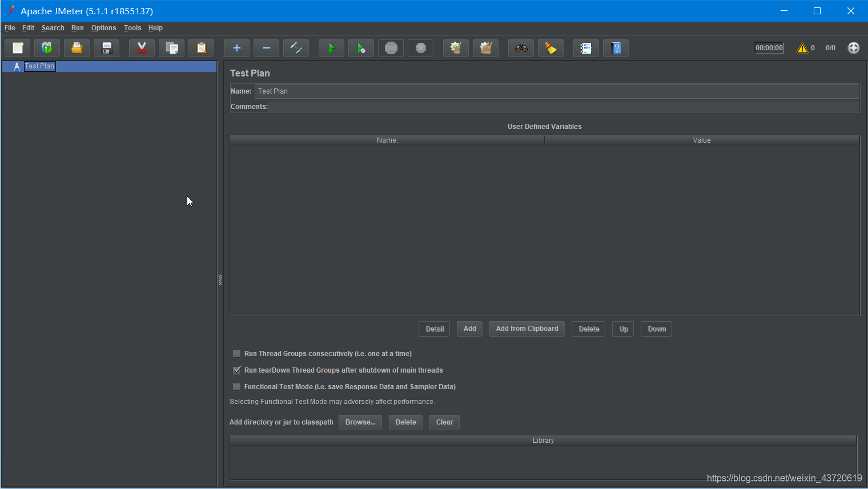Click Start no pauses icon

tap(361, 48)
